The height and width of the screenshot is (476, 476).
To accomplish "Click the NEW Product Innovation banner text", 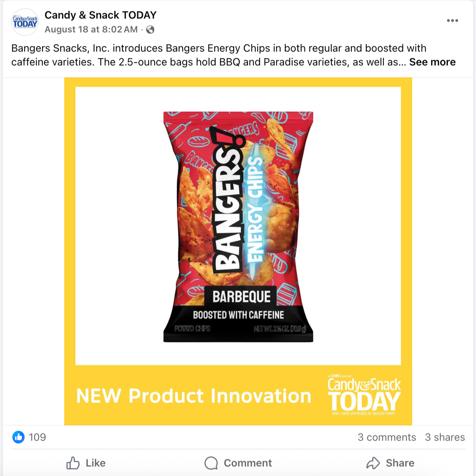I will pos(194,396).
